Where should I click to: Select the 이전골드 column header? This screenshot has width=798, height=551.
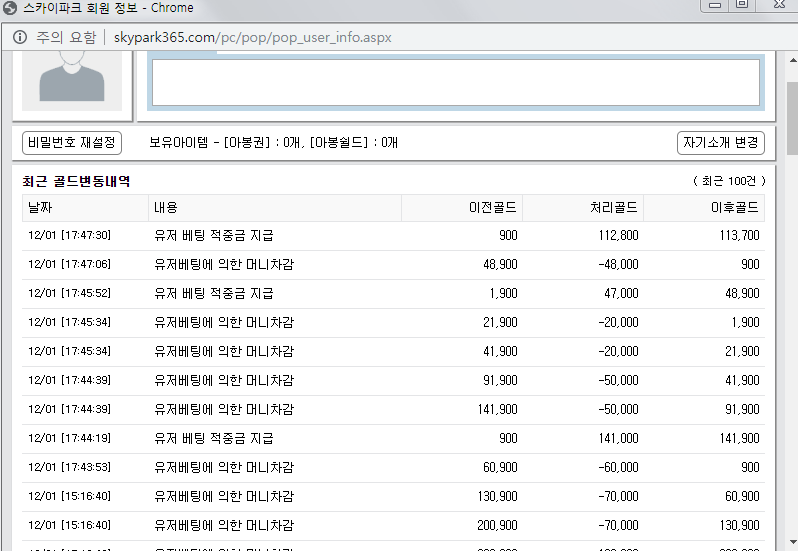462,207
